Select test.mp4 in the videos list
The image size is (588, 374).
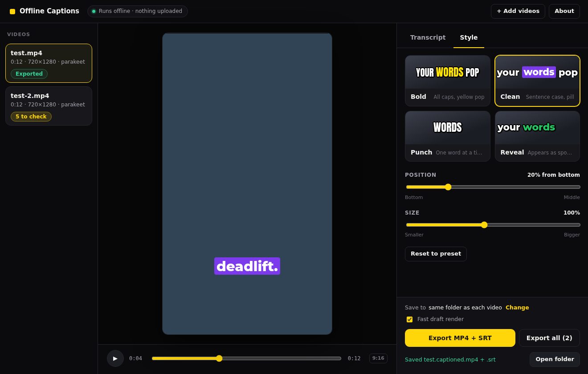[x=49, y=63]
